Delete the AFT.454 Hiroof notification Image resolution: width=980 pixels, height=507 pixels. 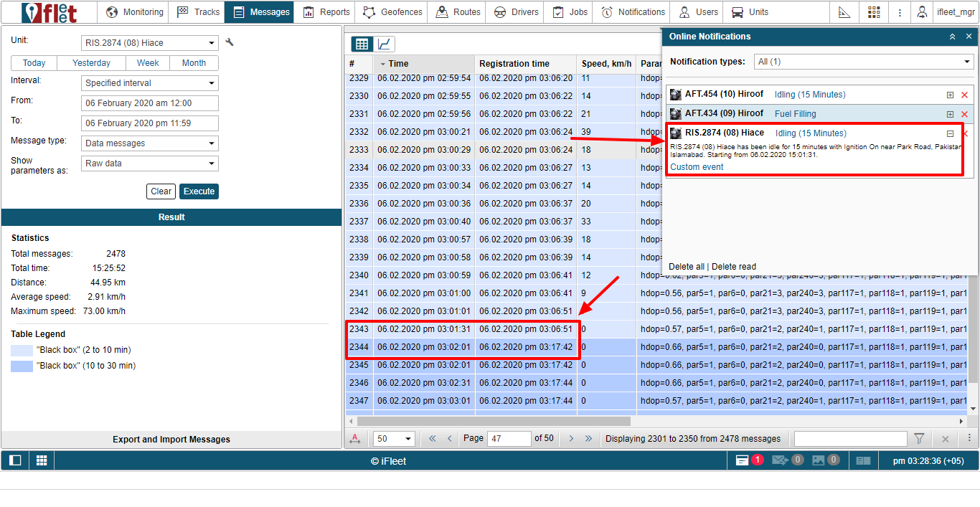pos(964,95)
